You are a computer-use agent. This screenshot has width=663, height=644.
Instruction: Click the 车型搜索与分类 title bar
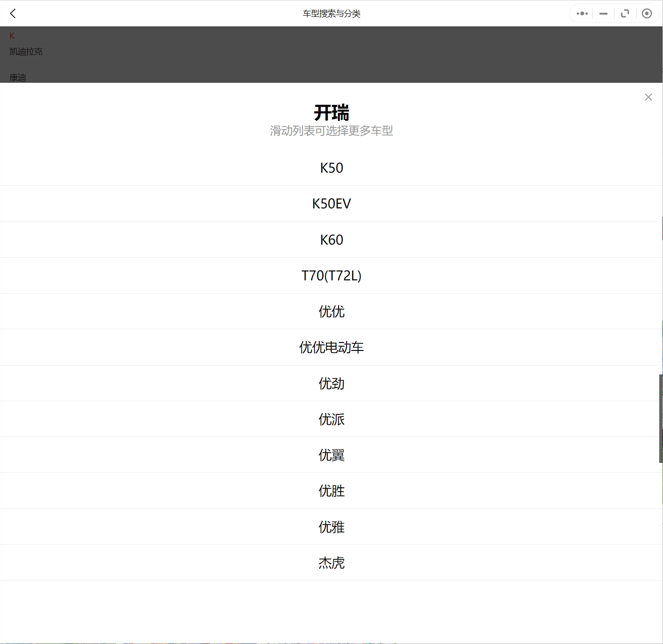331,13
